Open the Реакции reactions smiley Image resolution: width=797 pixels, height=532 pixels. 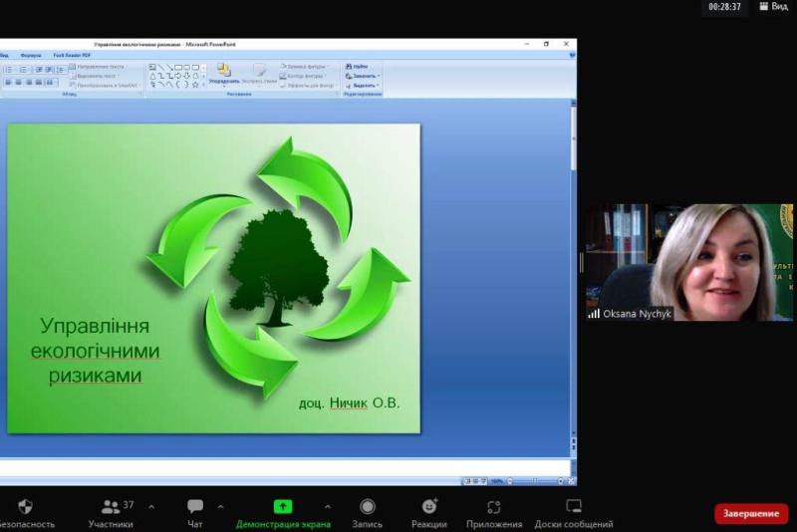click(429, 506)
